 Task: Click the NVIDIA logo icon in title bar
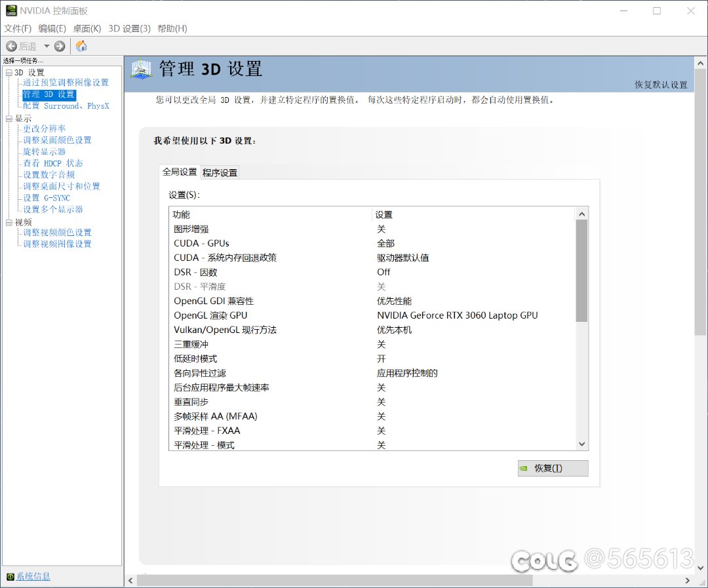(11, 10)
